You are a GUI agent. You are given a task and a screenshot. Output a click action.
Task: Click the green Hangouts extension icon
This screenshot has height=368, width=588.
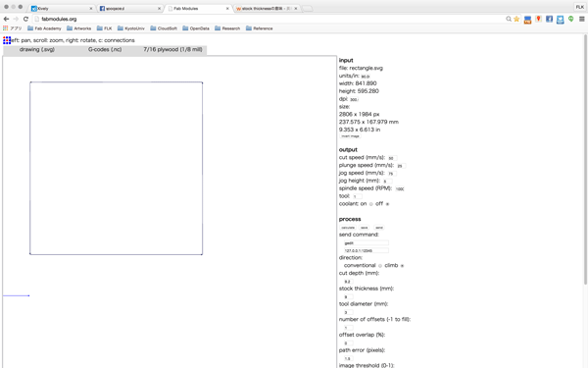[570, 19]
